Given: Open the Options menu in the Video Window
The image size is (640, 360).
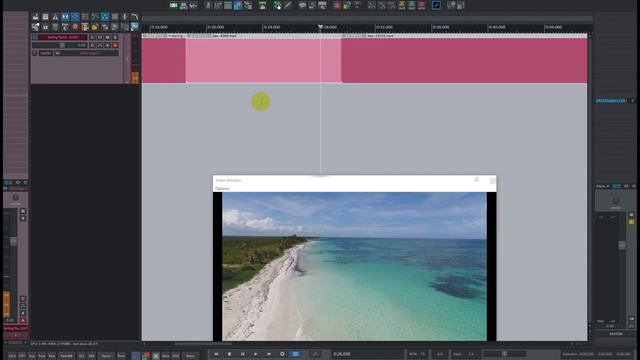Looking at the screenshot, I should tap(222, 189).
